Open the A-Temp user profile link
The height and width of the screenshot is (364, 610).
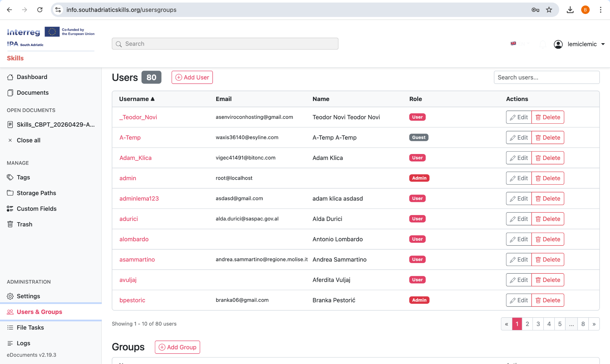pos(130,137)
